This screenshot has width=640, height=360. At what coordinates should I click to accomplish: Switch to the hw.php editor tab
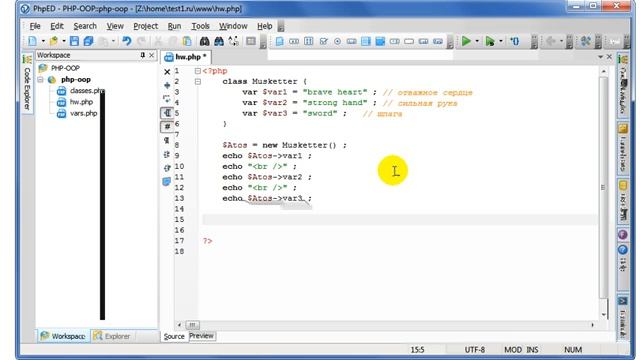pyautogui.click(x=186, y=57)
